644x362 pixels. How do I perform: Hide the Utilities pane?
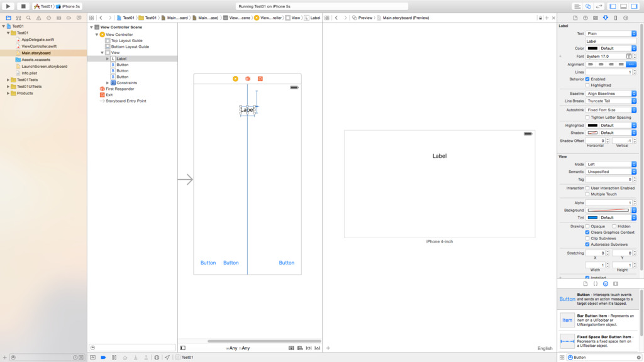pyautogui.click(x=634, y=6)
